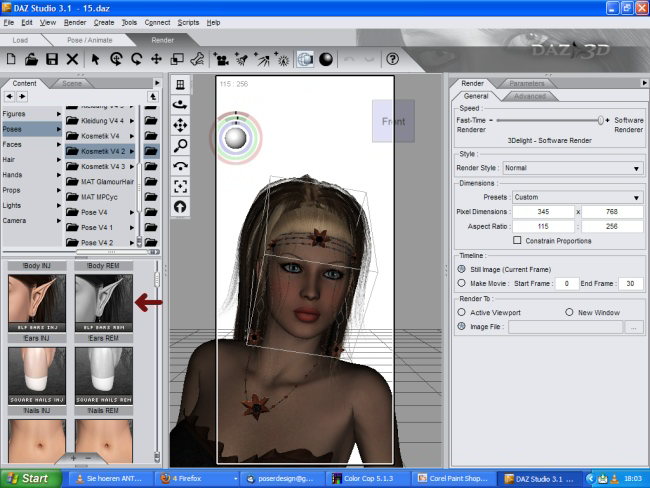Viewport: 650px width, 488px height.
Task: Expand the Pose V4 folder arrow
Action: (x=132, y=212)
